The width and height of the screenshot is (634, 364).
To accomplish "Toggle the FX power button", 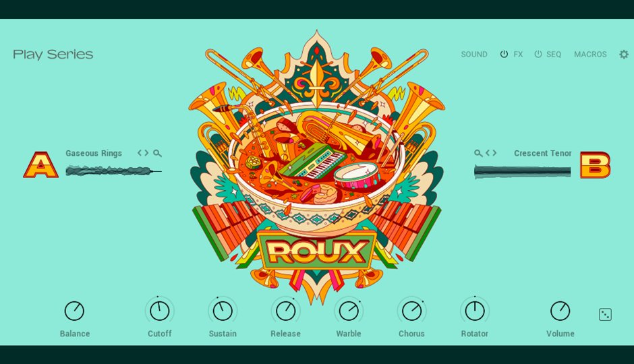I will point(504,54).
